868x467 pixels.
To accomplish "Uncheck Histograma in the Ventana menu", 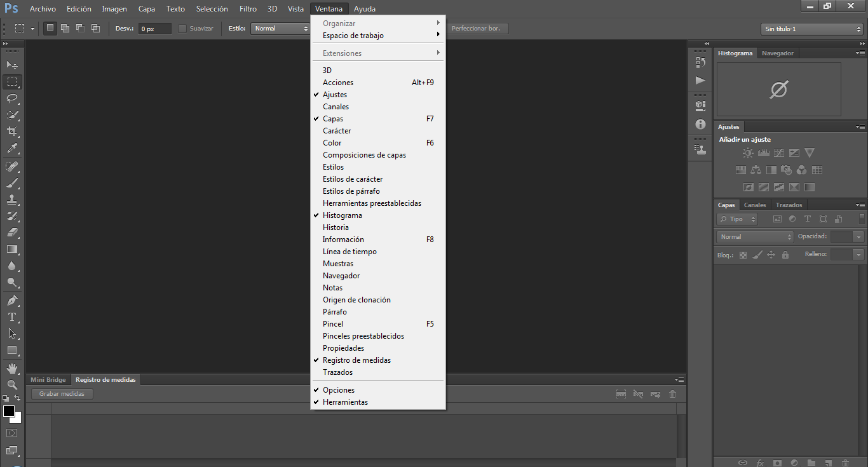I will click(342, 215).
